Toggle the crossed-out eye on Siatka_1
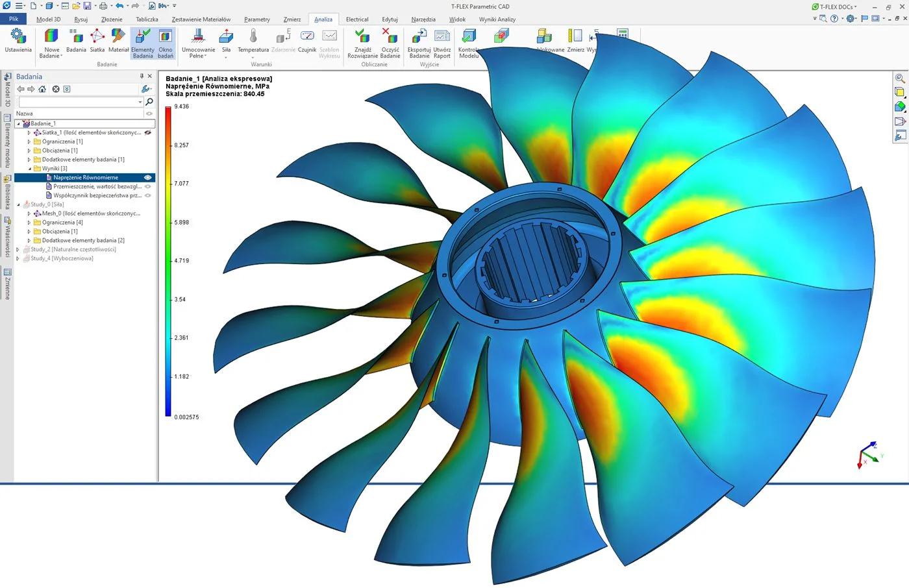 coord(147,132)
